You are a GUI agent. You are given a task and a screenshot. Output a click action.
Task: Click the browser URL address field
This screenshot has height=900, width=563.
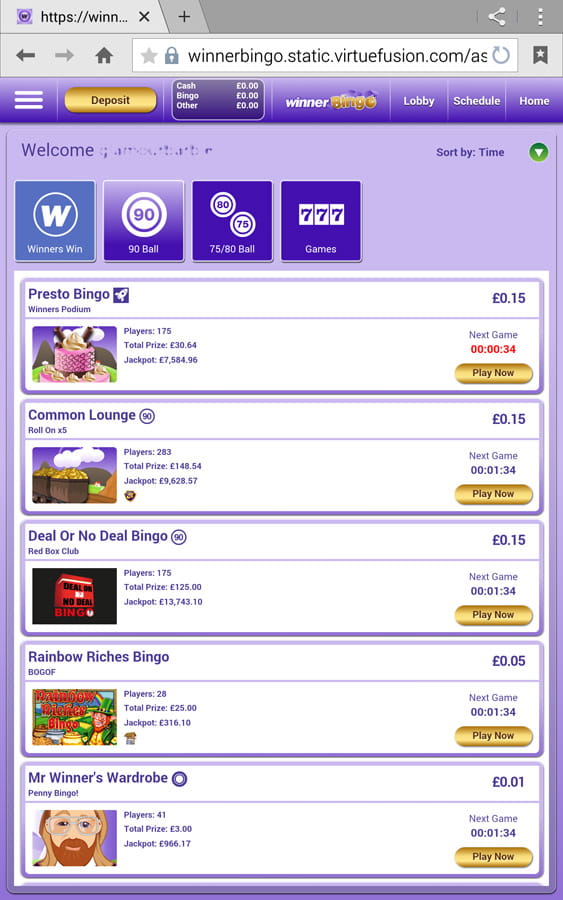pos(325,55)
